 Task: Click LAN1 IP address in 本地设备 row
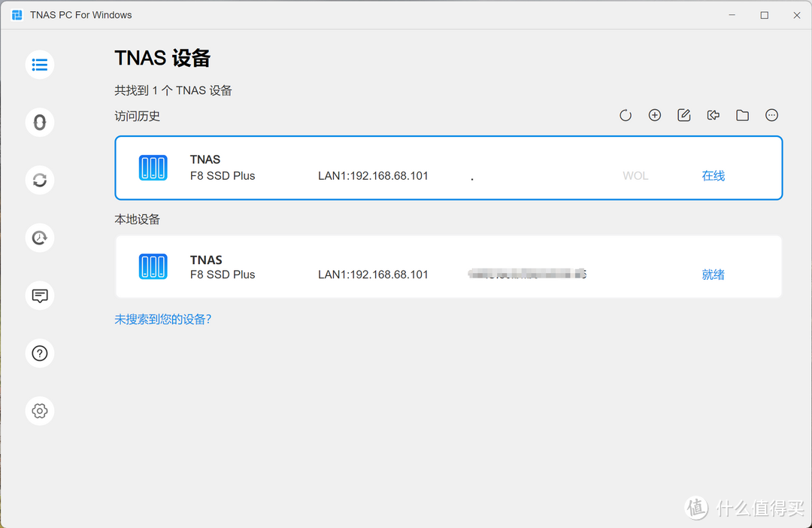373,275
